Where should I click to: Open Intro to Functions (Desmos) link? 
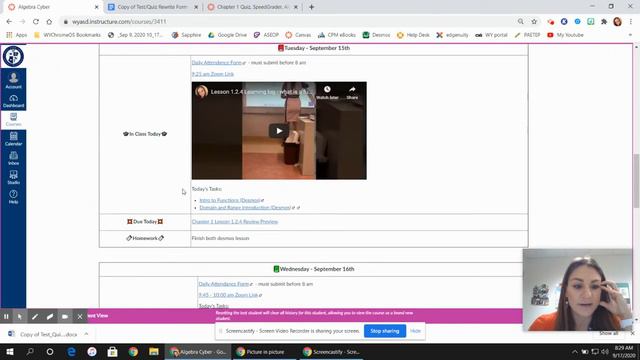pyautogui.click(x=231, y=200)
